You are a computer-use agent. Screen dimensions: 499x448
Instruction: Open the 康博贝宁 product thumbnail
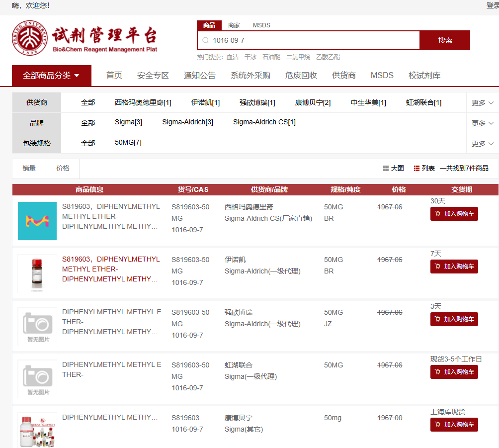[37, 431]
